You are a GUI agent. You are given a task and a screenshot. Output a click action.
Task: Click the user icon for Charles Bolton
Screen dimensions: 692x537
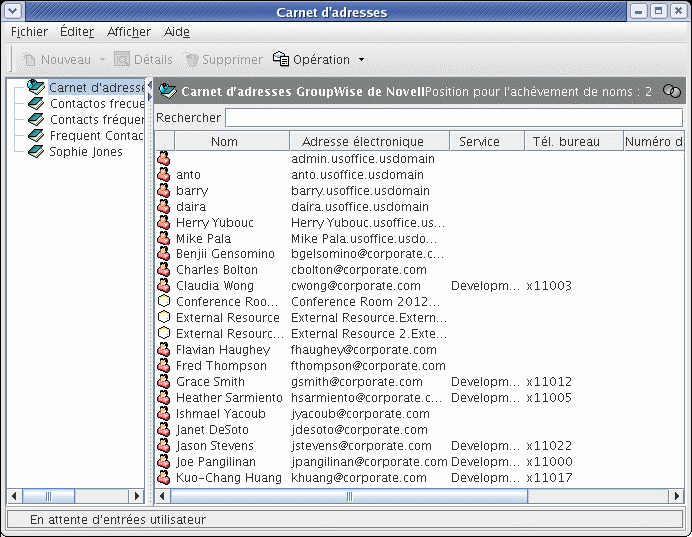point(164,270)
